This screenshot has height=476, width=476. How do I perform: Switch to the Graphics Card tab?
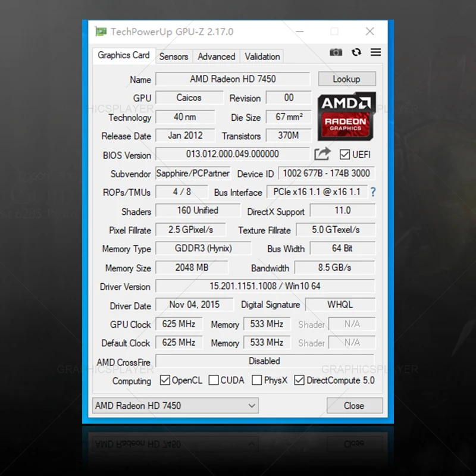[124, 55]
